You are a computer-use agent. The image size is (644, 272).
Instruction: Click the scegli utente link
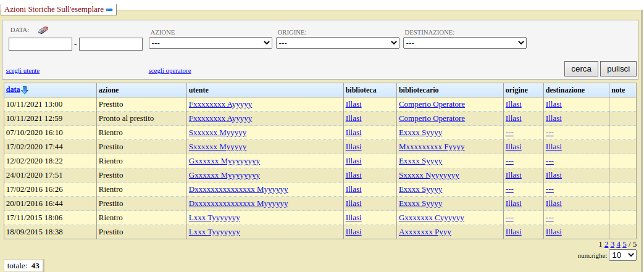[x=23, y=71]
